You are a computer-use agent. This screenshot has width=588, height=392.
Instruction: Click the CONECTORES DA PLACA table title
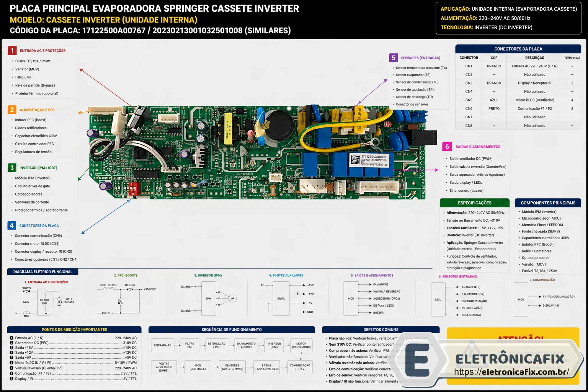click(x=518, y=49)
